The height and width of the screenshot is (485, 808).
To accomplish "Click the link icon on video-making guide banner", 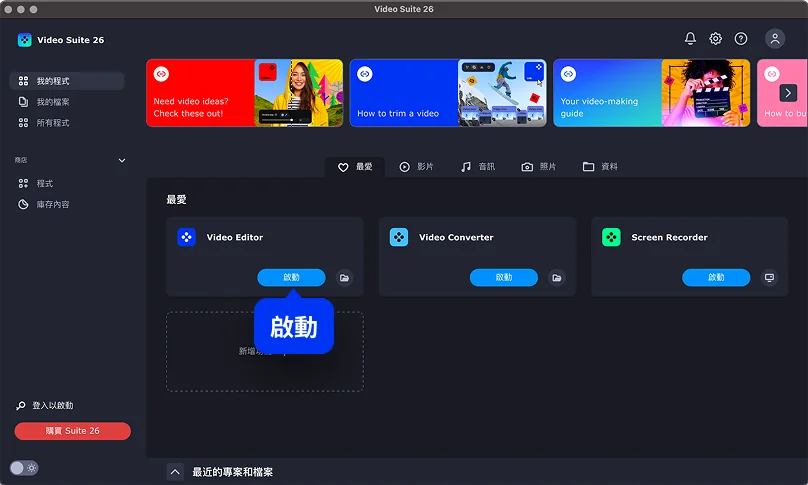I will 568,74.
